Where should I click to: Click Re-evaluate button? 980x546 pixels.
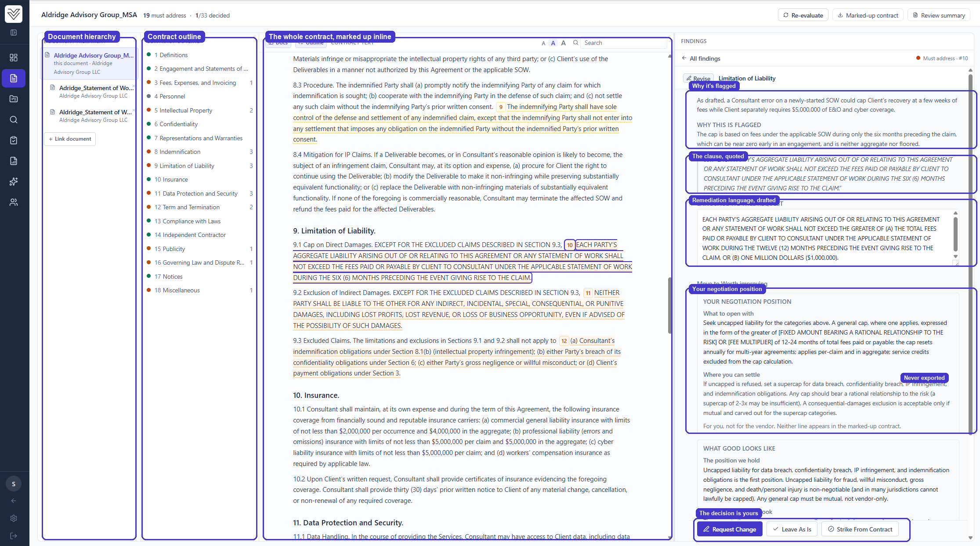click(x=803, y=15)
